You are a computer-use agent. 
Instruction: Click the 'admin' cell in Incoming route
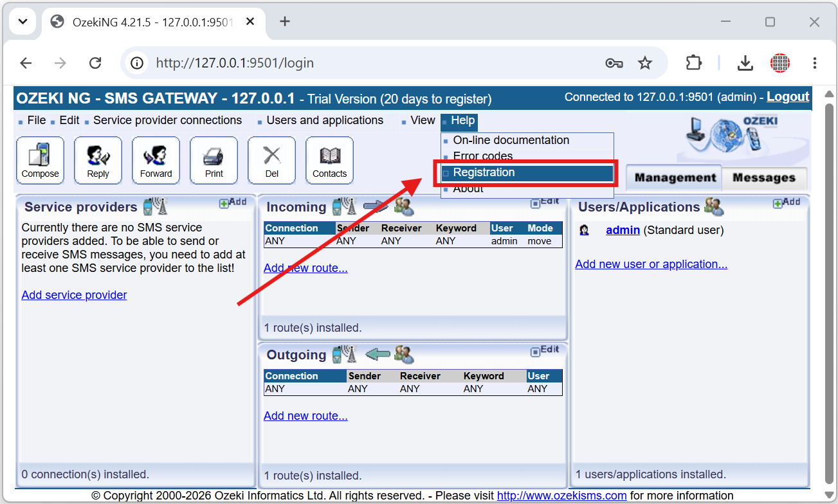[504, 241]
